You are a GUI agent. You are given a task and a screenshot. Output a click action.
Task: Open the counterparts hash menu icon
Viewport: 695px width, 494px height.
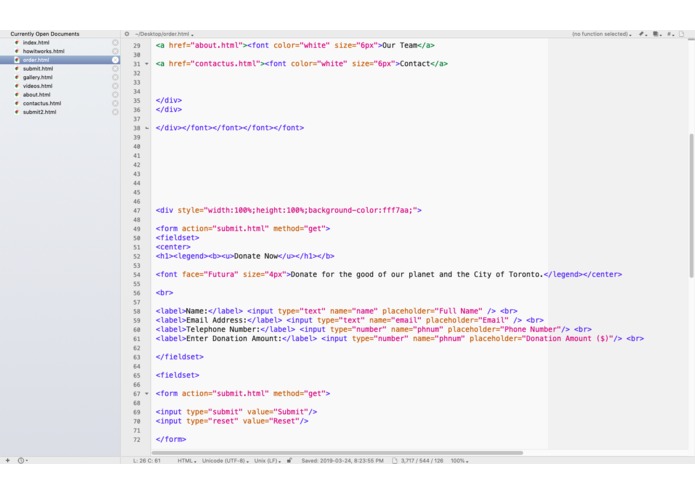(670, 34)
